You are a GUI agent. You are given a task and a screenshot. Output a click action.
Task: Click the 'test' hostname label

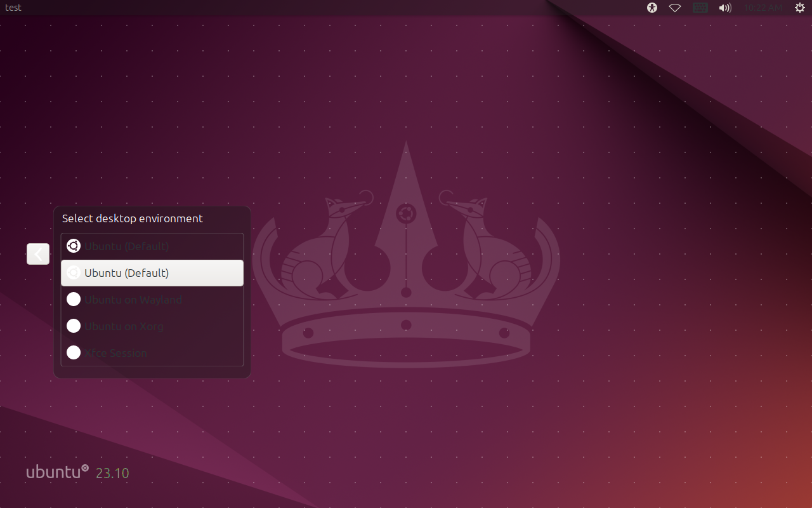click(13, 8)
